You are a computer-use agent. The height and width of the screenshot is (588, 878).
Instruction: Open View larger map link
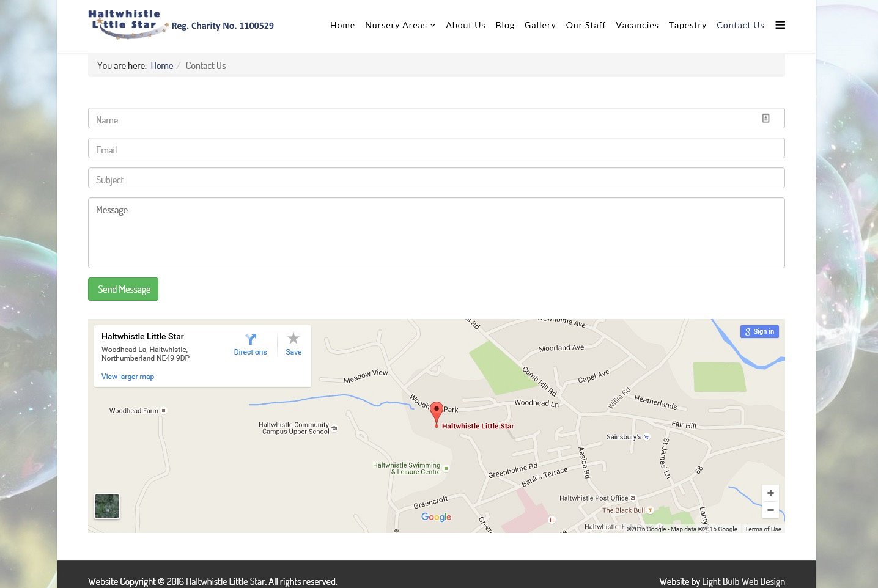pos(128,377)
